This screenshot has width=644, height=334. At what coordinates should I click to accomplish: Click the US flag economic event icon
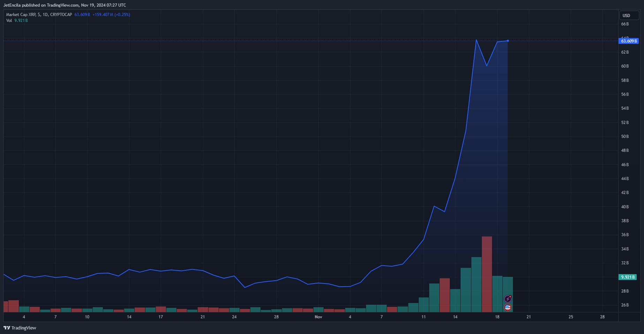tap(508, 308)
